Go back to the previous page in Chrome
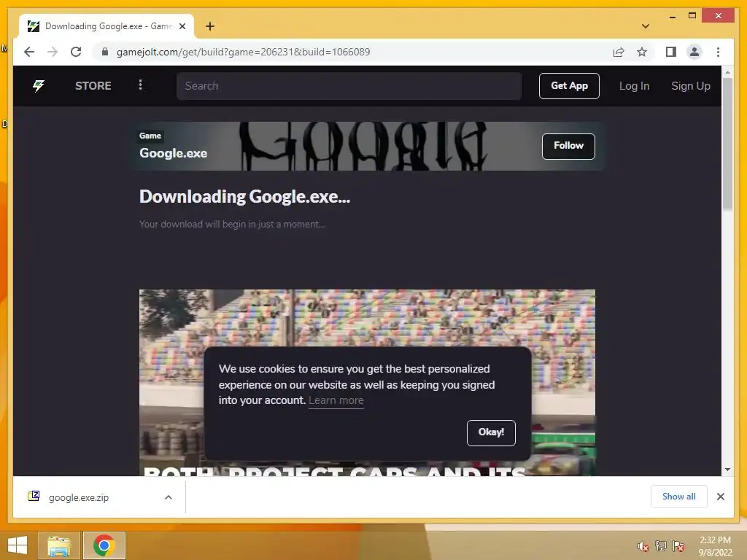The width and height of the screenshot is (747, 560). pyautogui.click(x=29, y=52)
